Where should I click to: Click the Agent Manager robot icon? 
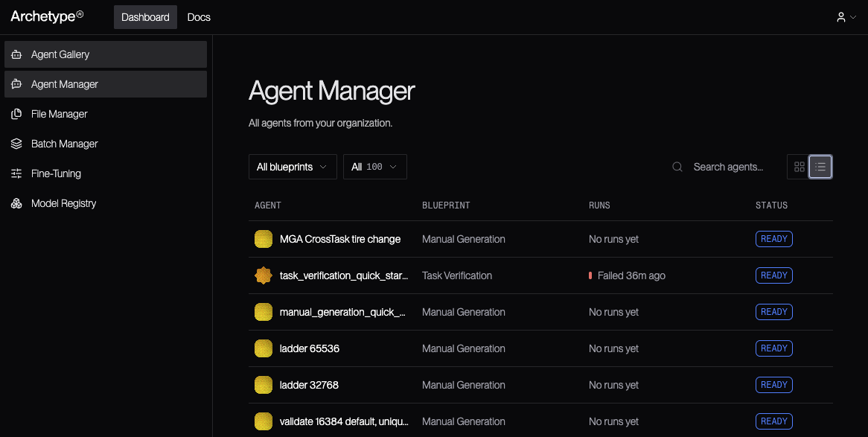click(16, 84)
